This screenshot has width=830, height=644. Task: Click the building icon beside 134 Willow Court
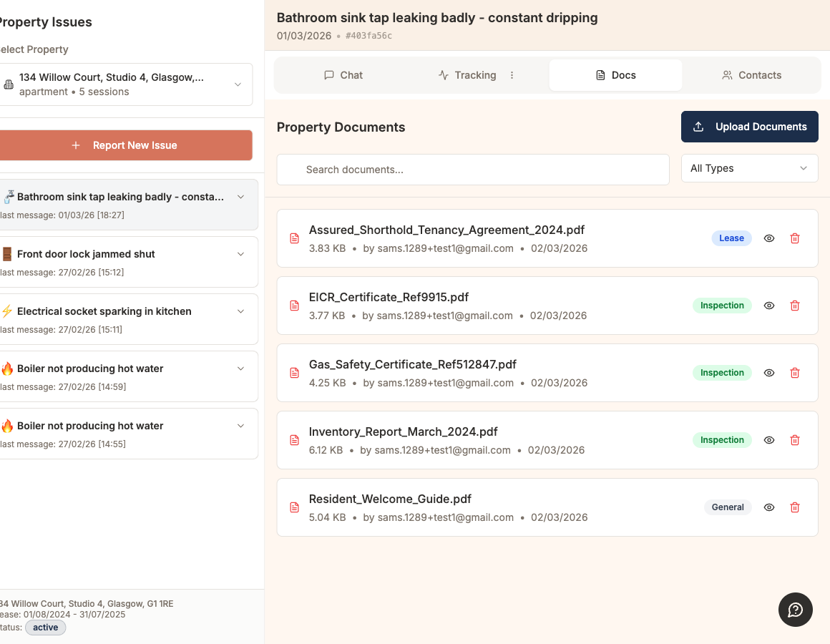click(x=8, y=84)
